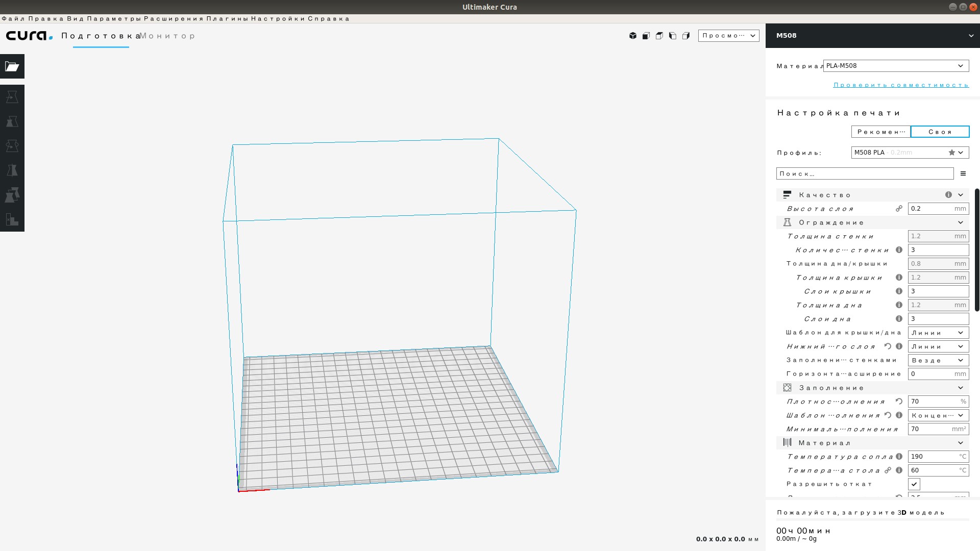This screenshot has height=551, width=980.
Task: Reset Плотность заполнения value with revert arrow
Action: click(x=899, y=402)
